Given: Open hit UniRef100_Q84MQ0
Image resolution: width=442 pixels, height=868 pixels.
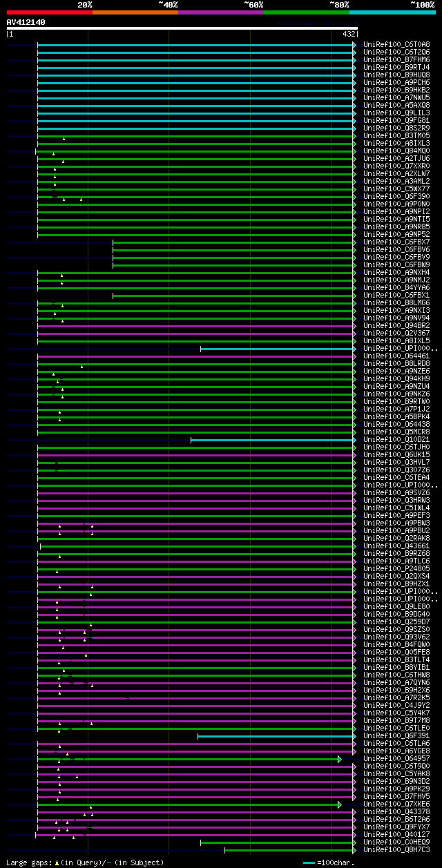Looking at the screenshot, I should click(x=396, y=151).
